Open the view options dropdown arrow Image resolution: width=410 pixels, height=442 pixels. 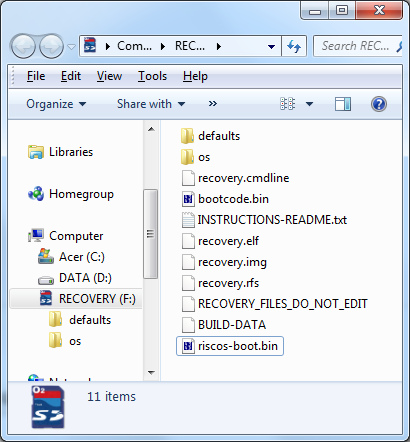[309, 104]
